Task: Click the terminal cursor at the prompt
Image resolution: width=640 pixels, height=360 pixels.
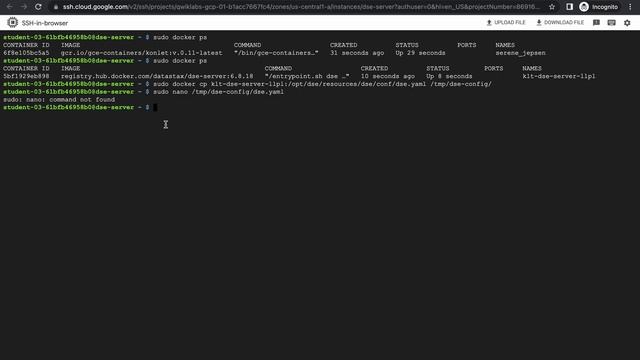Action: click(x=155, y=107)
